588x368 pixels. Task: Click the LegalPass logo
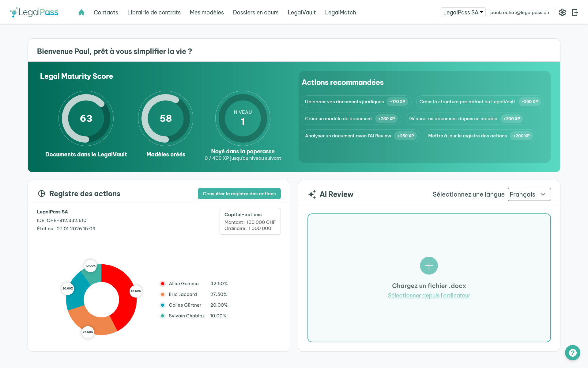34,12
